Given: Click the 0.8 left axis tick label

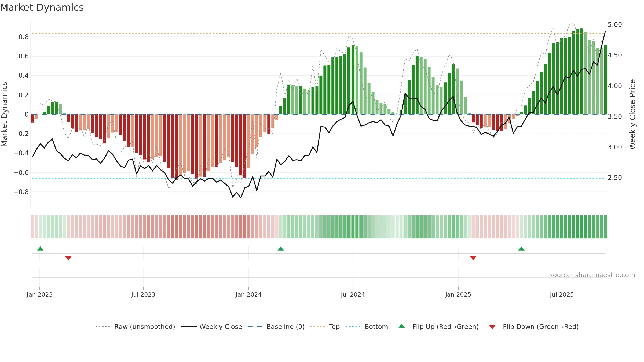Looking at the screenshot, I should [24, 37].
